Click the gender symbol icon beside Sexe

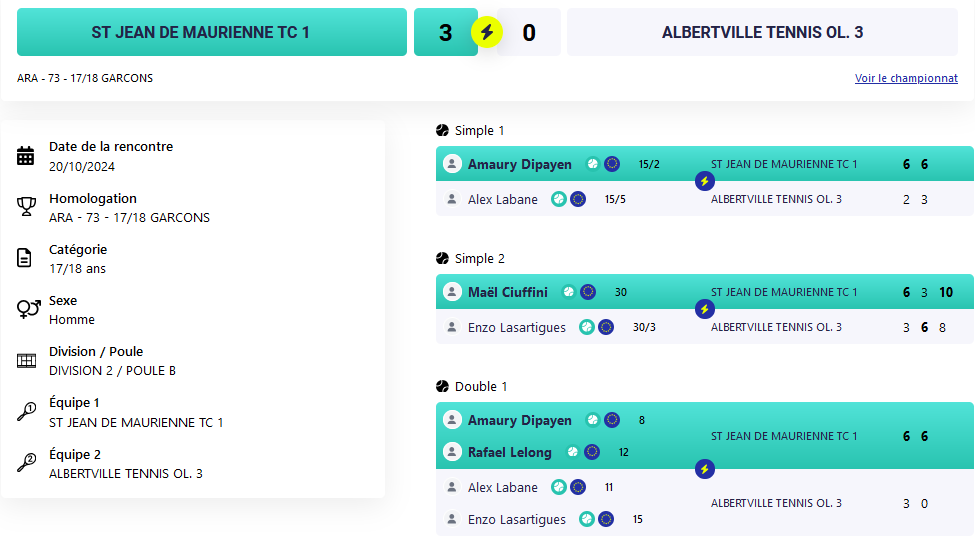point(28,309)
